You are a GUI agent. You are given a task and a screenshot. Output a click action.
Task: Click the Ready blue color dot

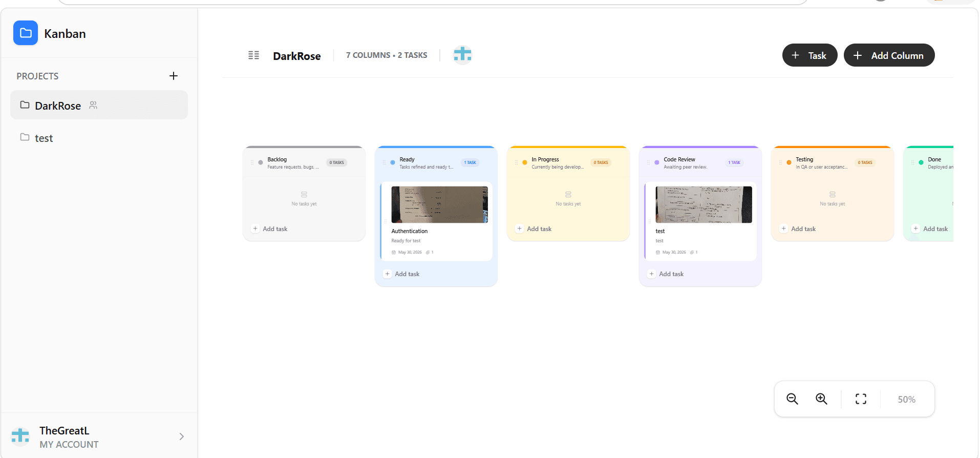(x=393, y=162)
